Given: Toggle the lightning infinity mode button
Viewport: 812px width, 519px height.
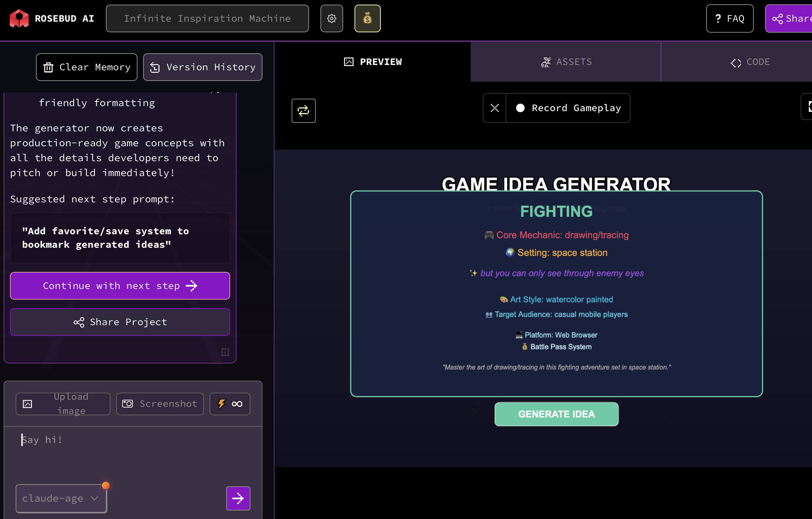Looking at the screenshot, I should [229, 404].
